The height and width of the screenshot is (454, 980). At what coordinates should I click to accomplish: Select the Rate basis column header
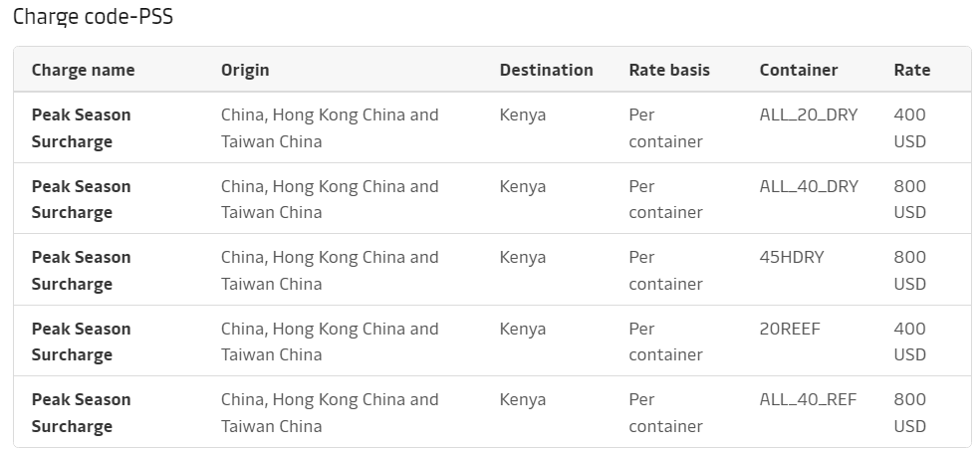click(x=669, y=70)
